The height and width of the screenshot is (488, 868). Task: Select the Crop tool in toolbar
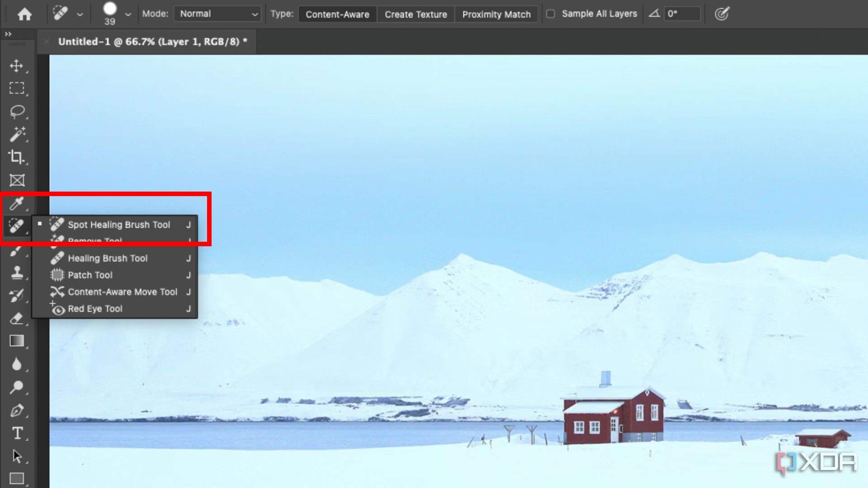pos(16,157)
